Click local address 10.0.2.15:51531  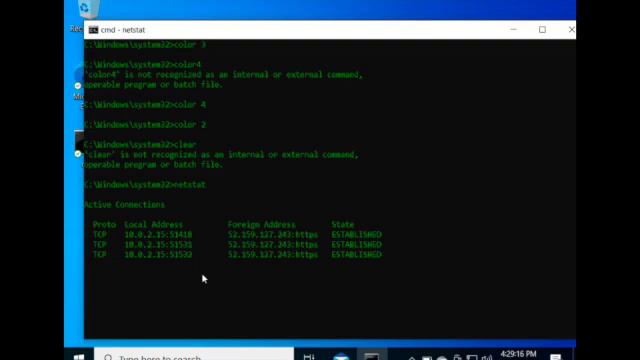click(158, 244)
